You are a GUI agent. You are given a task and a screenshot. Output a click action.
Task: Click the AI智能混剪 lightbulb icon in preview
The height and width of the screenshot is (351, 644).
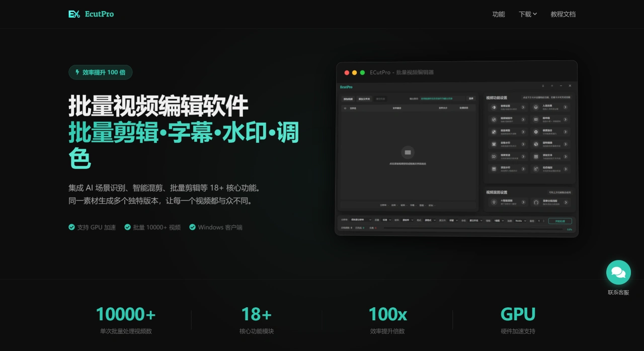[x=494, y=202]
